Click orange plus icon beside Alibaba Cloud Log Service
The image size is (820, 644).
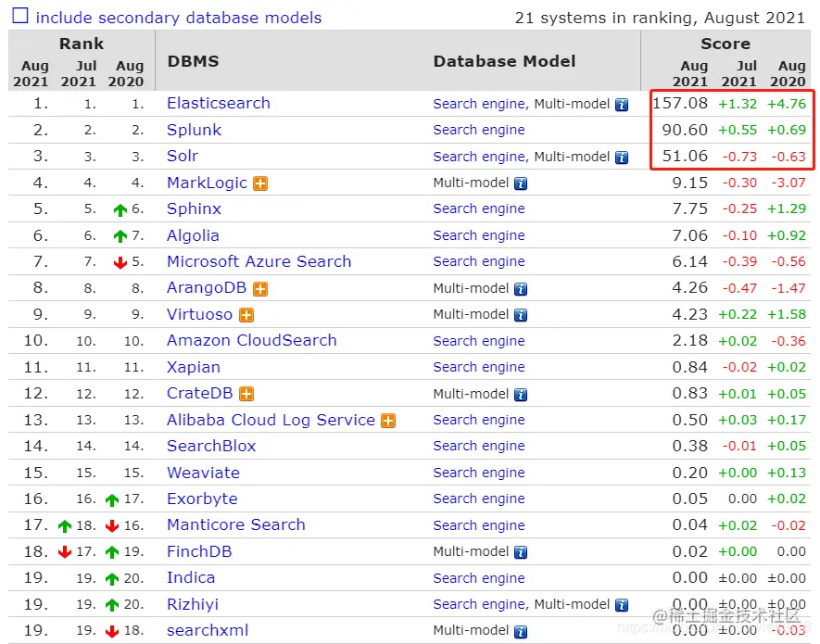tap(388, 421)
